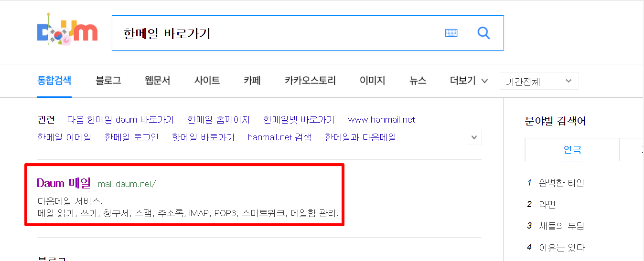The height and width of the screenshot is (261, 644).
Task: Click related search 한메일넷 바로가기
Action: tap(299, 120)
